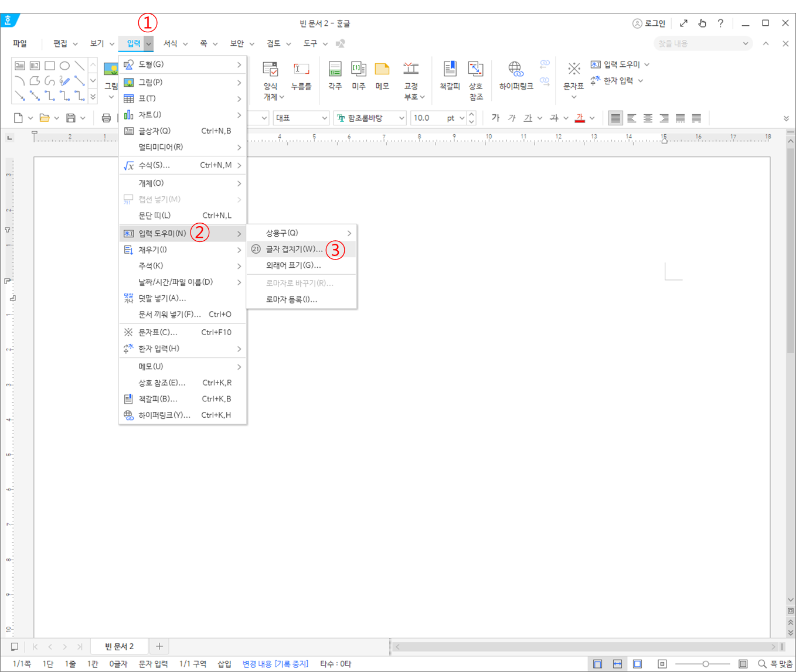Click the zoom magnifier 폭 맞춤
796x672 pixels.
tap(775, 664)
